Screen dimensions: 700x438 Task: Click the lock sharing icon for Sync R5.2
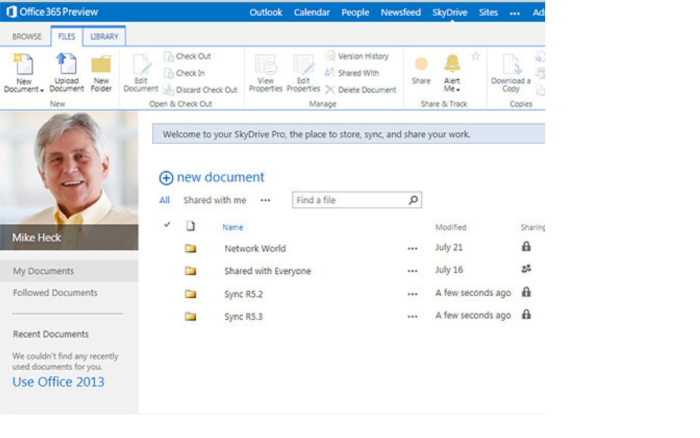(x=526, y=292)
